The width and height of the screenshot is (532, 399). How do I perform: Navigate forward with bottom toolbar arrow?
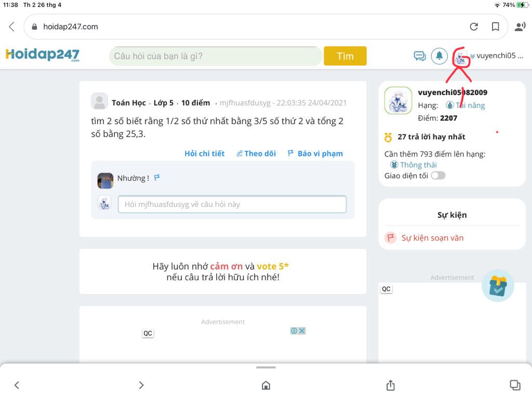click(141, 385)
